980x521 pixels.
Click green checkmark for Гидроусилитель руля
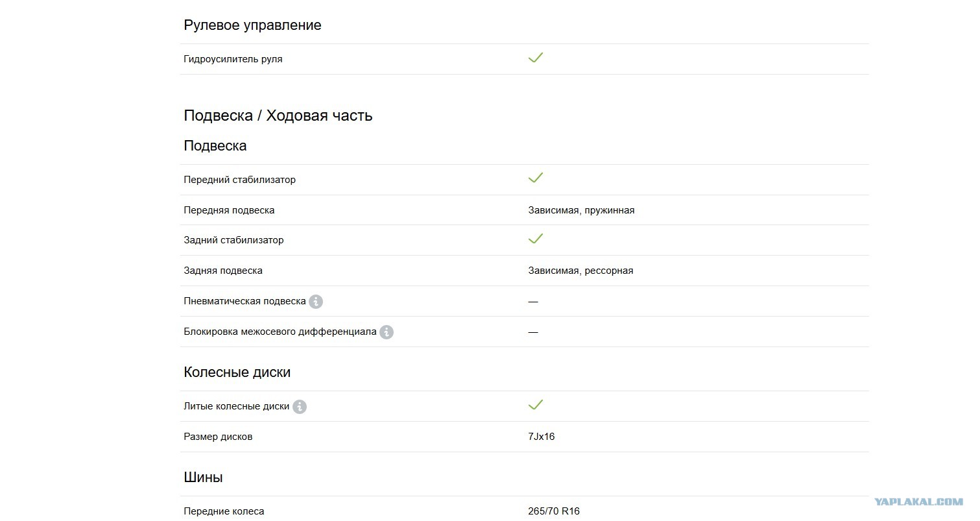coord(535,58)
